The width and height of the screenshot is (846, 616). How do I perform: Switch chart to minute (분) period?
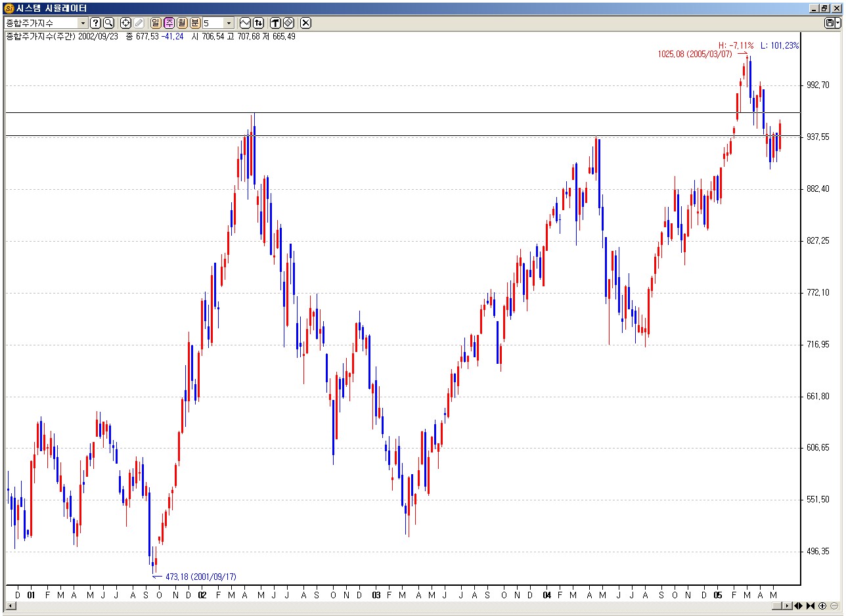[x=195, y=23]
